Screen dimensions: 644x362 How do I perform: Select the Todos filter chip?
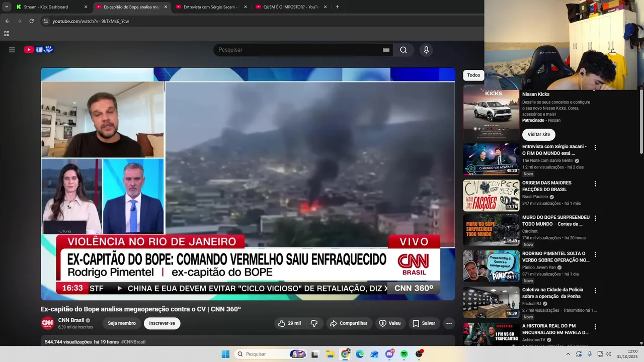coord(473,75)
